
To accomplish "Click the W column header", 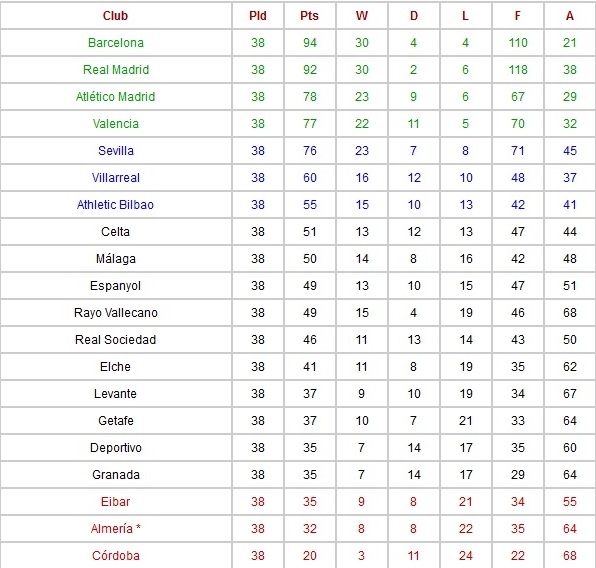I will tap(361, 16).
